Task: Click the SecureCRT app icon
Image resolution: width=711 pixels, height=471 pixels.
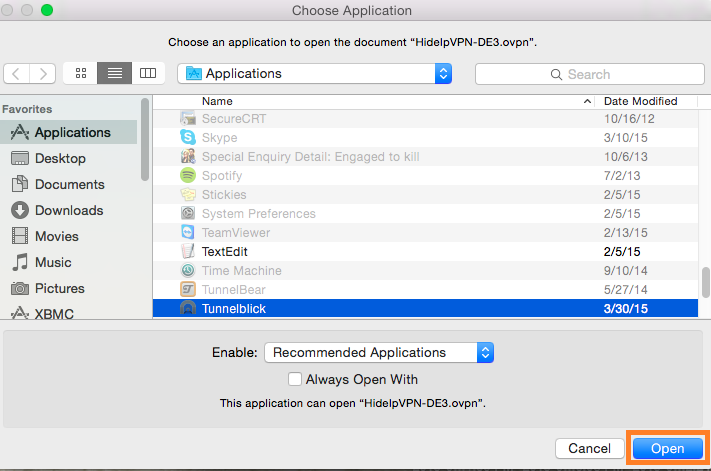Action: (x=188, y=118)
